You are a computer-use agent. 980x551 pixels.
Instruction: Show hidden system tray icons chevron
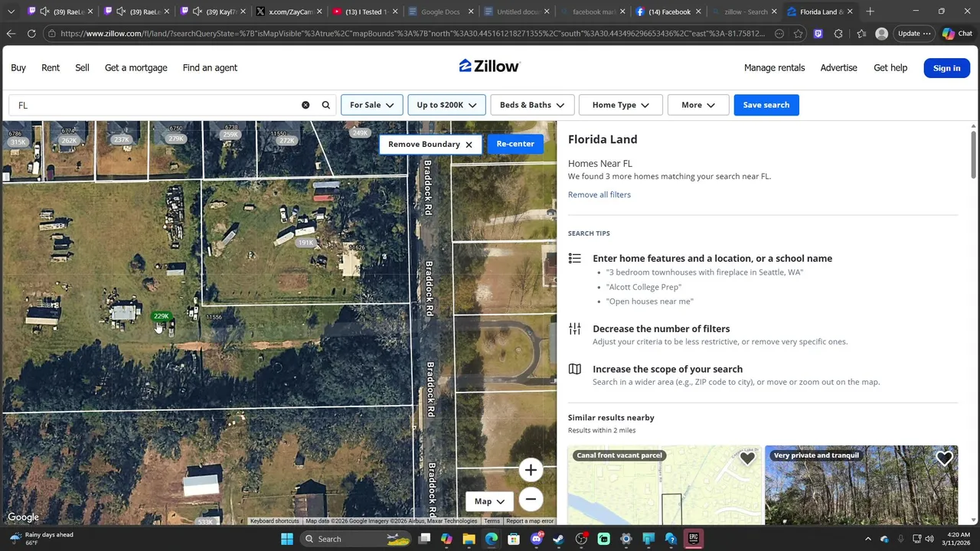867,539
